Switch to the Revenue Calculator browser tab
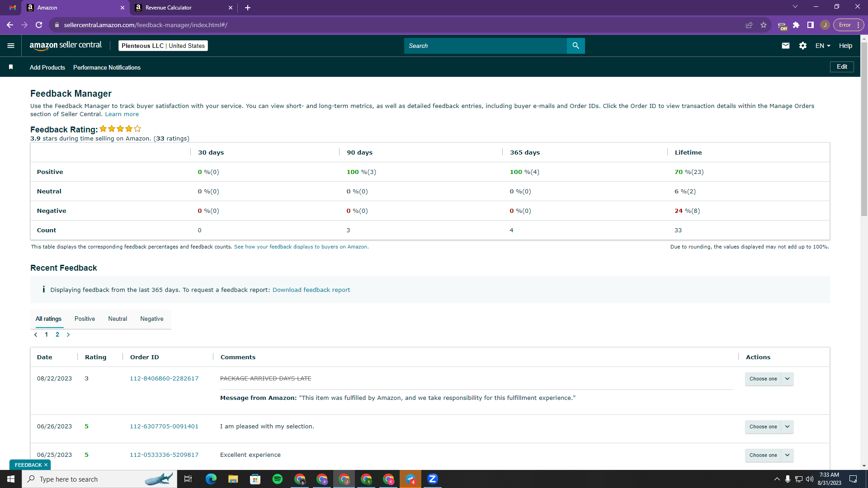This screenshot has width=868, height=488. pos(184,8)
